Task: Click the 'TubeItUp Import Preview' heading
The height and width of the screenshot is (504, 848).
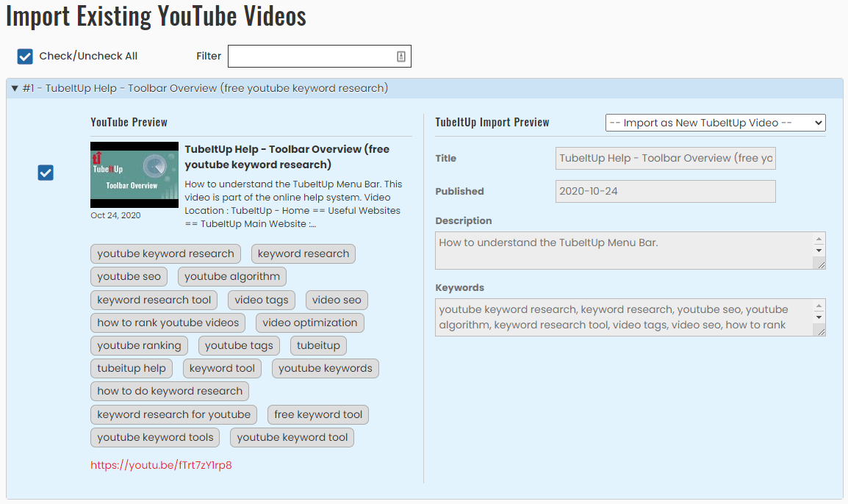Action: 492,122
